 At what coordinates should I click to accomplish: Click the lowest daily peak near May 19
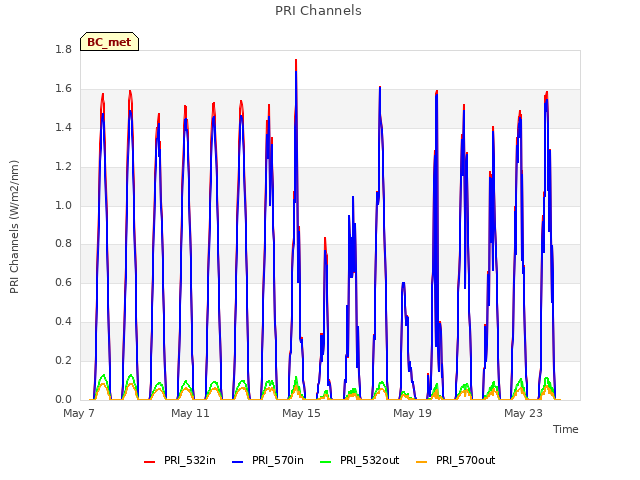tap(403, 283)
